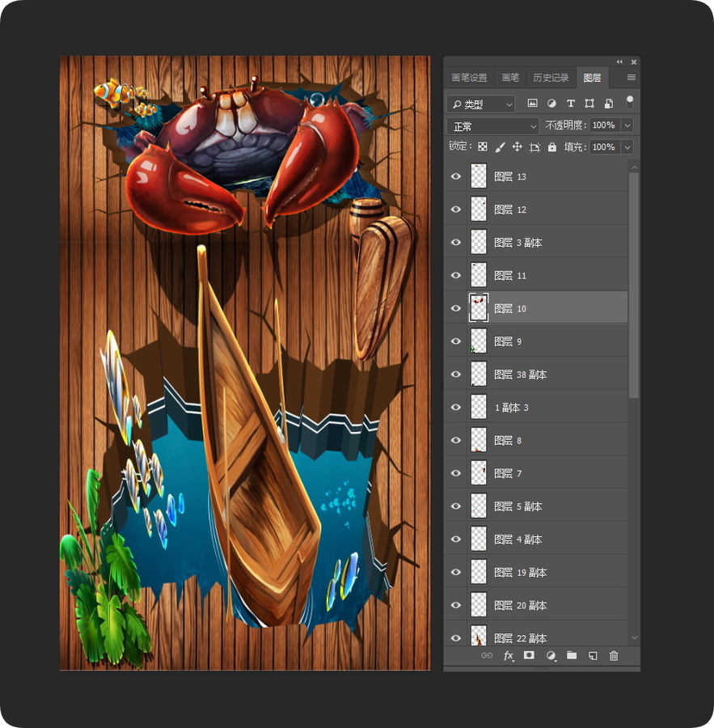Screen dimensions: 714x728
Task: Create a new layer
Action: 593,655
